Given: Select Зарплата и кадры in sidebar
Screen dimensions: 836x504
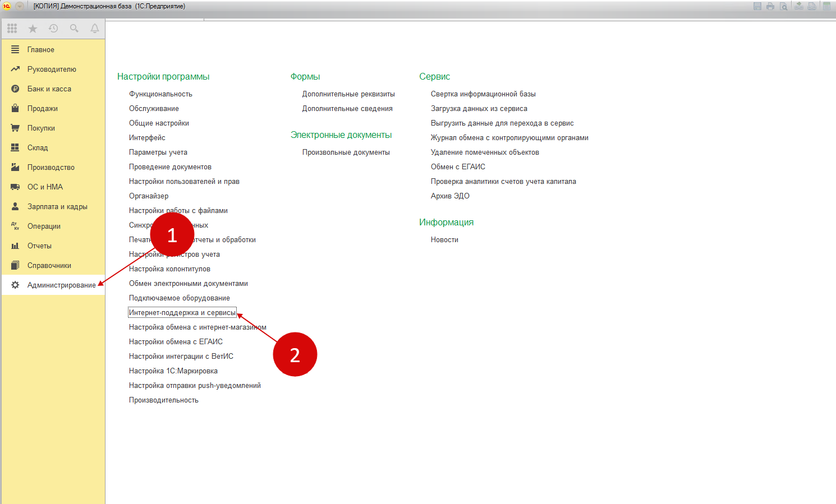Looking at the screenshot, I should pyautogui.click(x=57, y=207).
